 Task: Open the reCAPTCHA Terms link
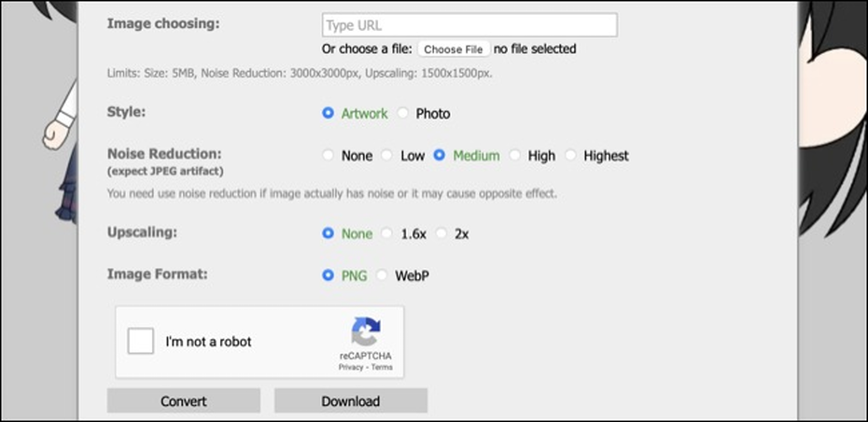click(382, 368)
